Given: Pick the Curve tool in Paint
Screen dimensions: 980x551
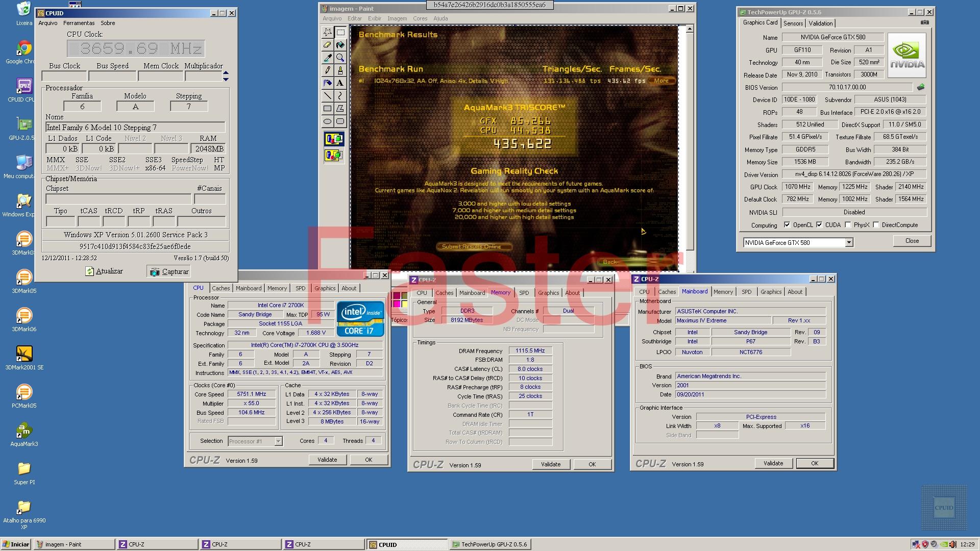Looking at the screenshot, I should tap(340, 96).
